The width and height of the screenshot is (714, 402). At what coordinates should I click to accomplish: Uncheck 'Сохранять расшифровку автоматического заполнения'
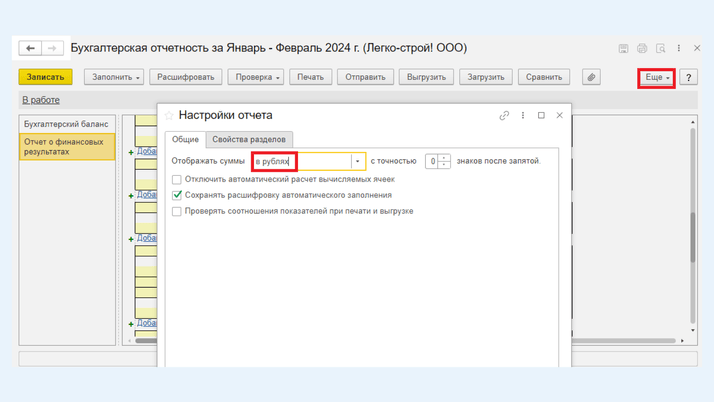point(177,195)
